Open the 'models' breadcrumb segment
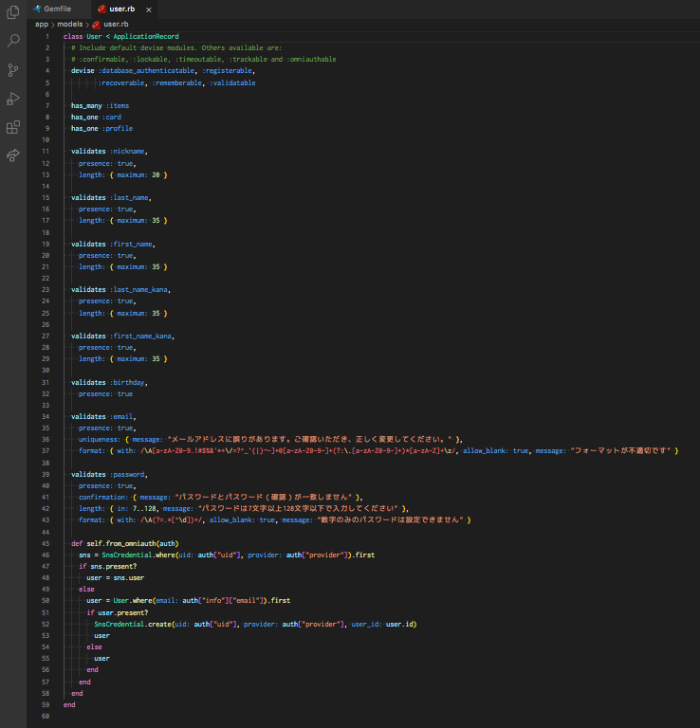Viewport: 700px width, 728px height. pyautogui.click(x=69, y=24)
